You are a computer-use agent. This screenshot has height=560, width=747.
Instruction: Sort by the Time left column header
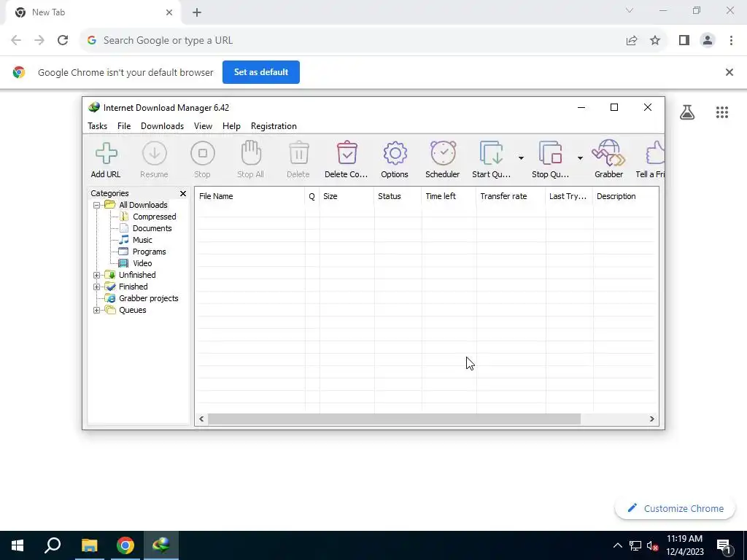[x=449, y=196]
